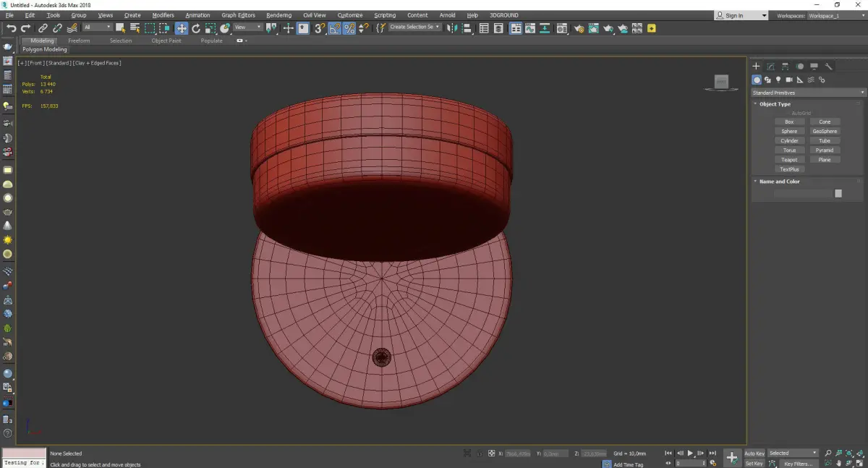
Task: Select the Move transform tool
Action: (181, 28)
